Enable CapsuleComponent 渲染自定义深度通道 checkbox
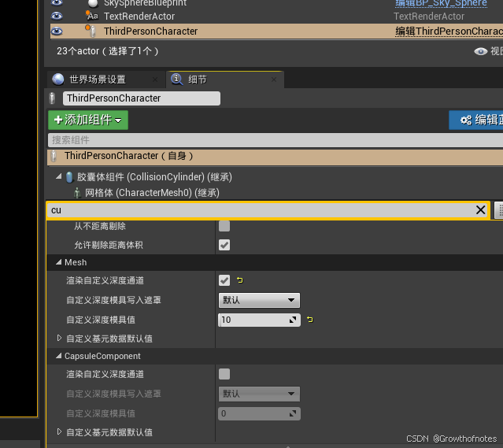503x448 pixels. point(224,374)
